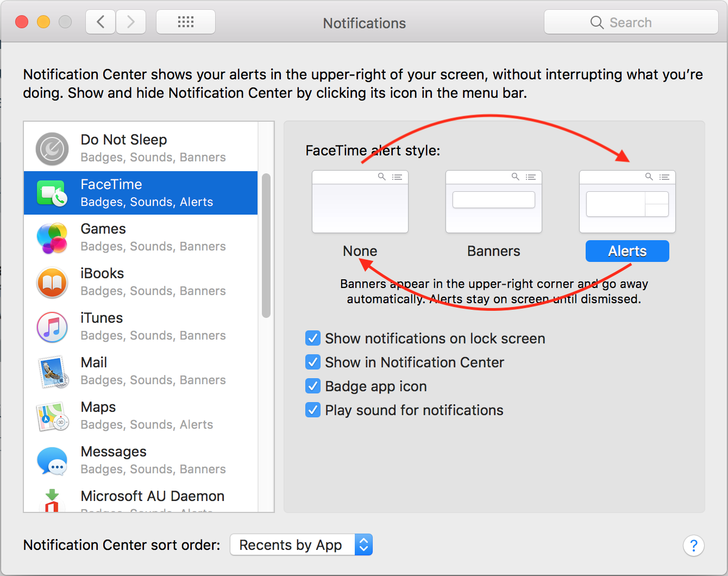Viewport: 728px width, 576px height.
Task: Go back with left arrow button
Action: click(101, 22)
